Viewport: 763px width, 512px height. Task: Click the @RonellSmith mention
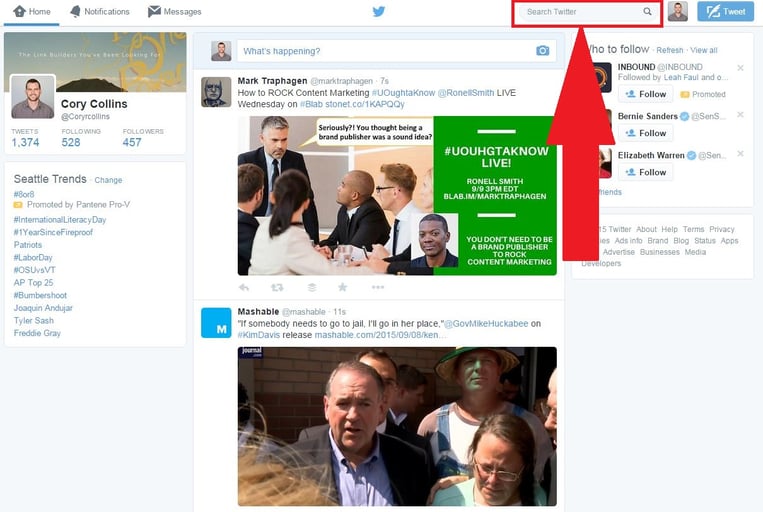[466, 93]
